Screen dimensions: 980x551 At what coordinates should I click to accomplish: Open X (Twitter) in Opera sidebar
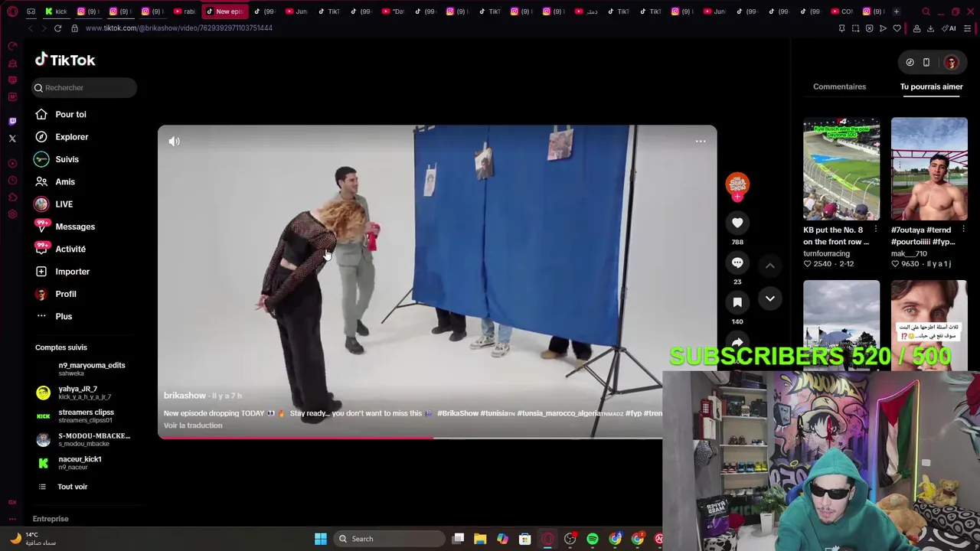click(x=12, y=139)
